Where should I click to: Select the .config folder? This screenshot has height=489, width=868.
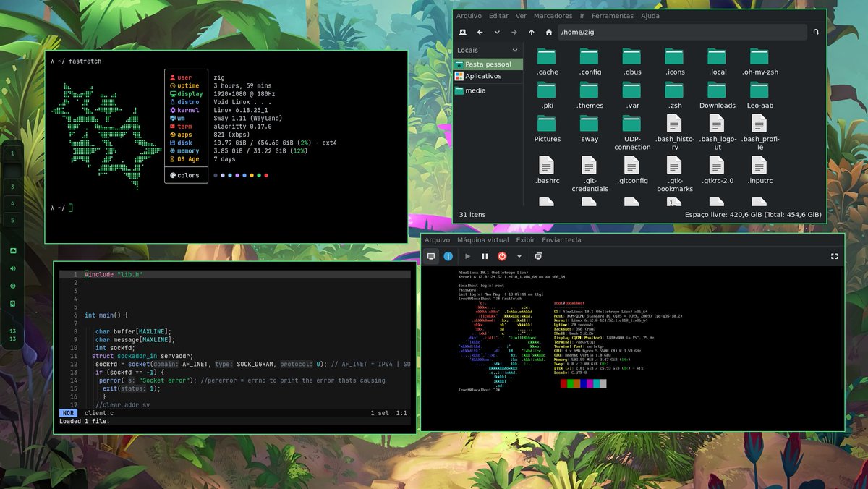(x=590, y=62)
